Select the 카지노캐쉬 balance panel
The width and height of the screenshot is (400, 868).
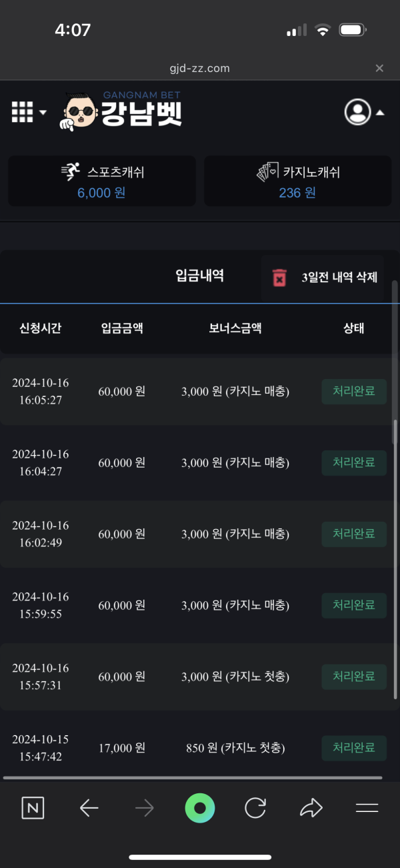[x=297, y=181]
